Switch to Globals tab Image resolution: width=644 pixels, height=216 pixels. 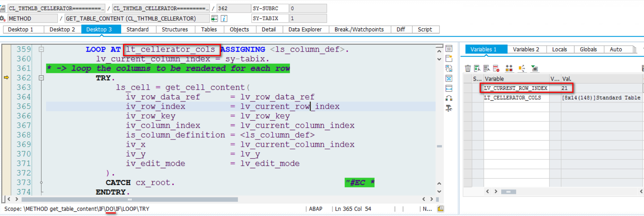pos(589,49)
